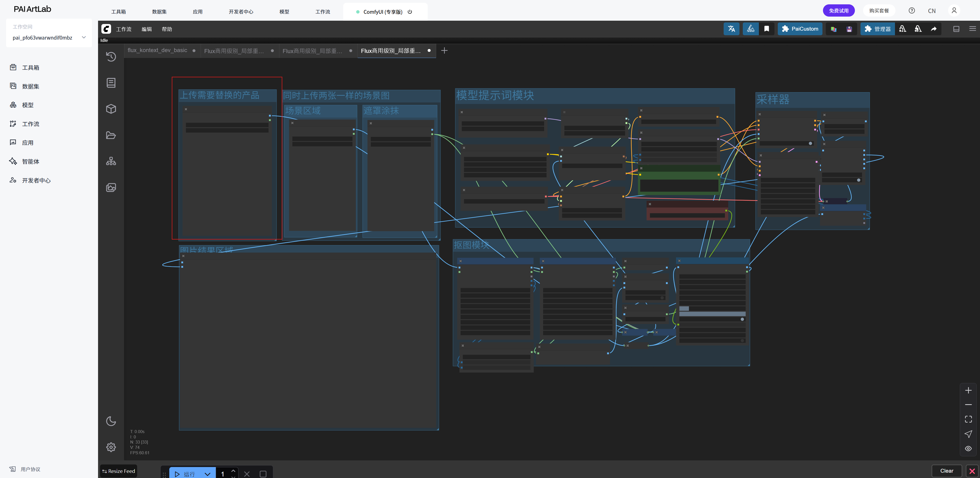Viewport: 980px width, 478px height.
Task: Expand the workspace selector dropdown
Action: [x=84, y=37]
